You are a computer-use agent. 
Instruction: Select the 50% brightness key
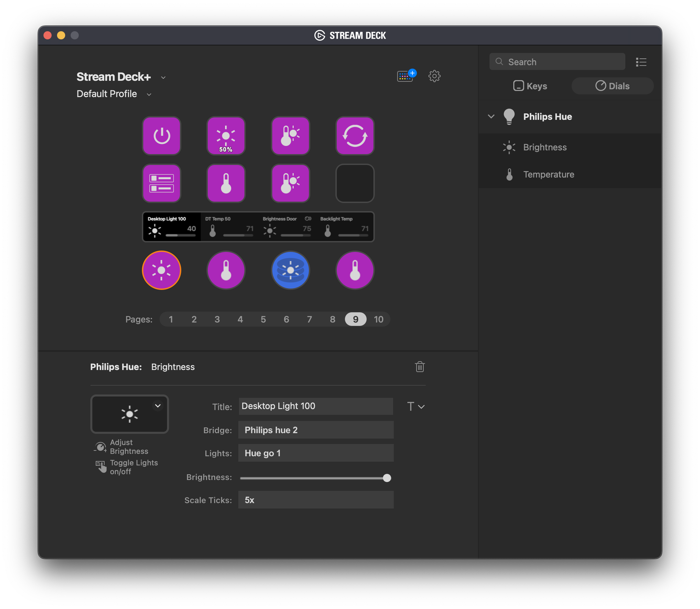point(226,136)
